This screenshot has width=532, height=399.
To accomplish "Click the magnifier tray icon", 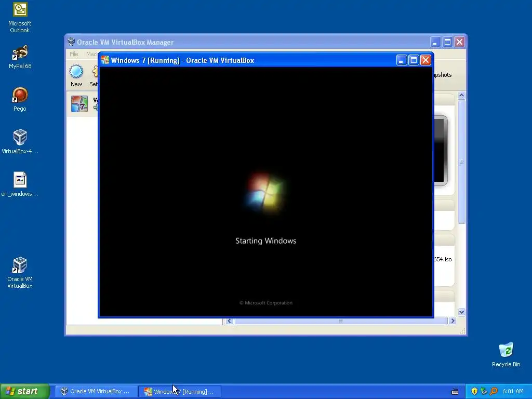I will 494,391.
